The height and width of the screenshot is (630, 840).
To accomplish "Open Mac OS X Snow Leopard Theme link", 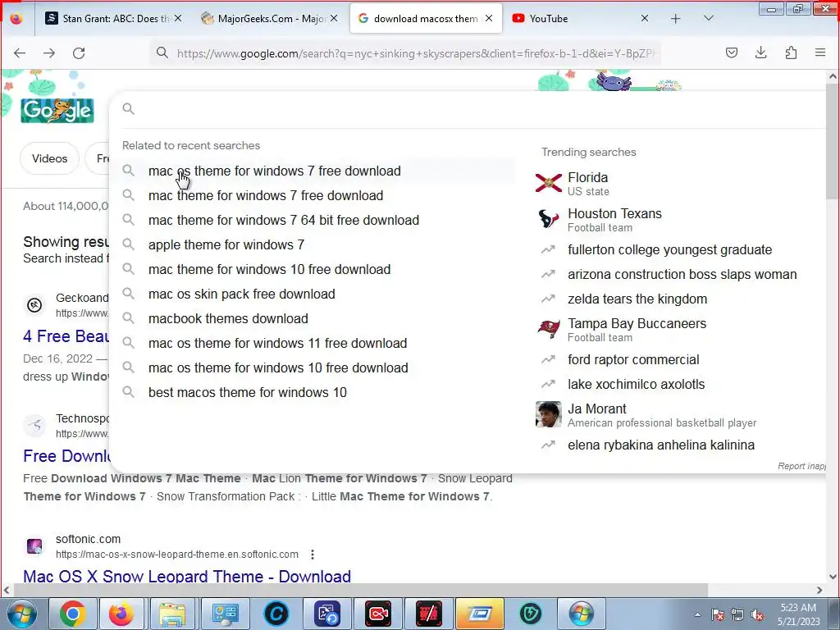I will click(187, 577).
